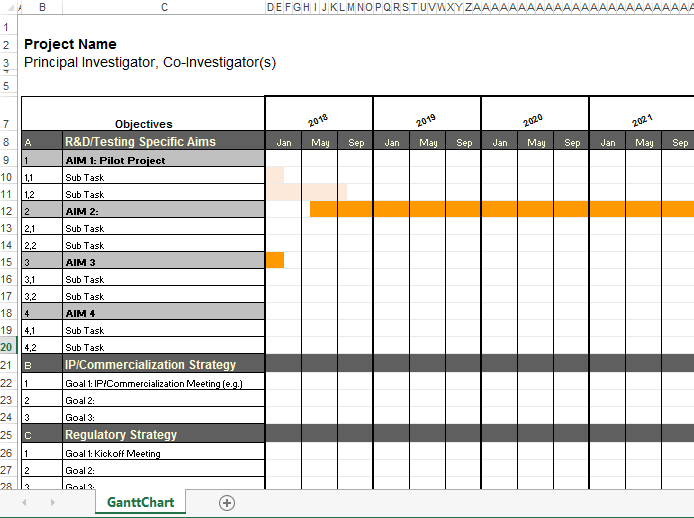This screenshot has width=694, height=518.
Task: Select row 12 header
Action: click(10, 211)
